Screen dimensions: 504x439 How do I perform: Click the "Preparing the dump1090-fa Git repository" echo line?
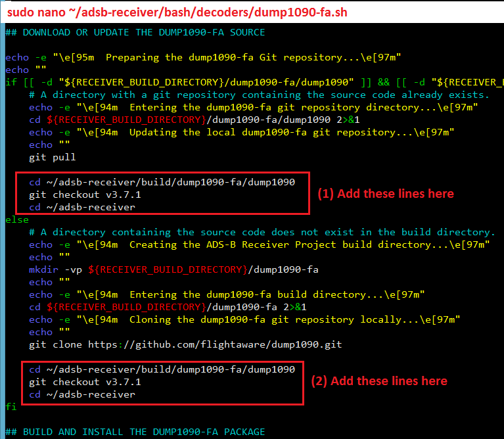pos(203,58)
